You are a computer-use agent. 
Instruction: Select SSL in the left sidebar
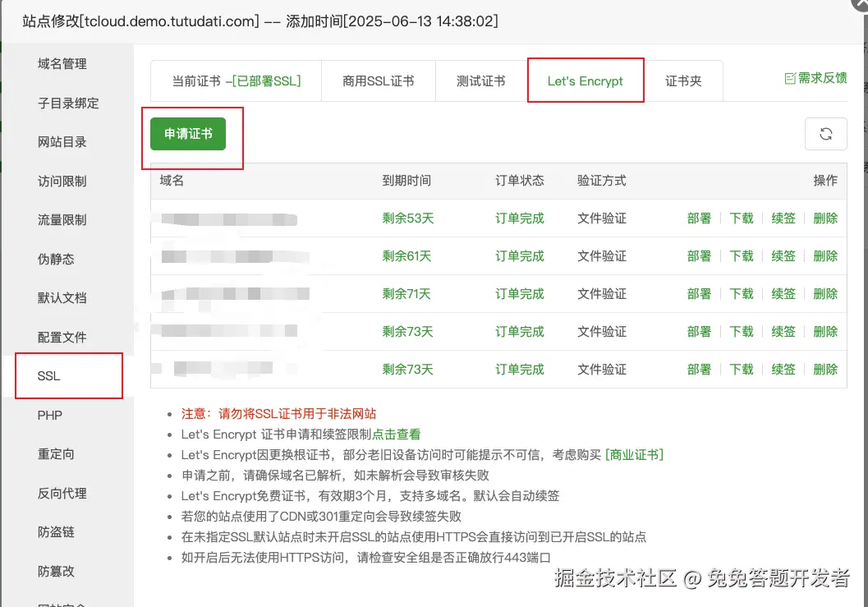coord(48,375)
